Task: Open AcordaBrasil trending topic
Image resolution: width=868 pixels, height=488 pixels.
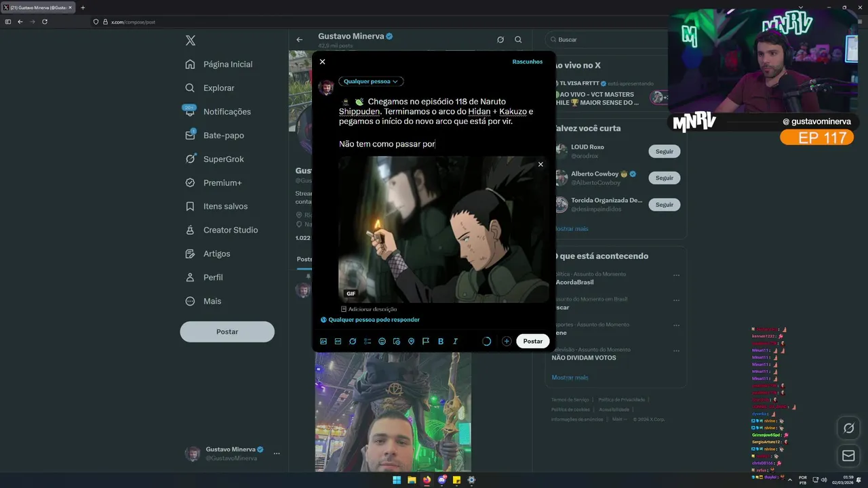Action: 574,282
